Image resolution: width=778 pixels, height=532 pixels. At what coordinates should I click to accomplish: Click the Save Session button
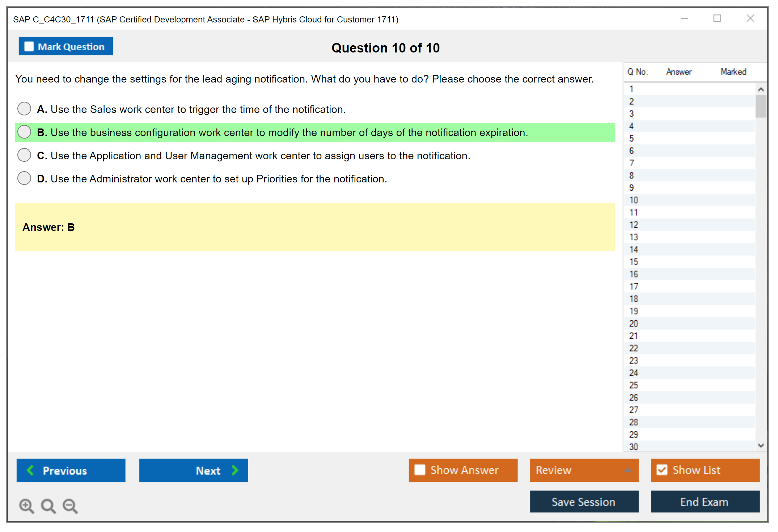coord(584,502)
